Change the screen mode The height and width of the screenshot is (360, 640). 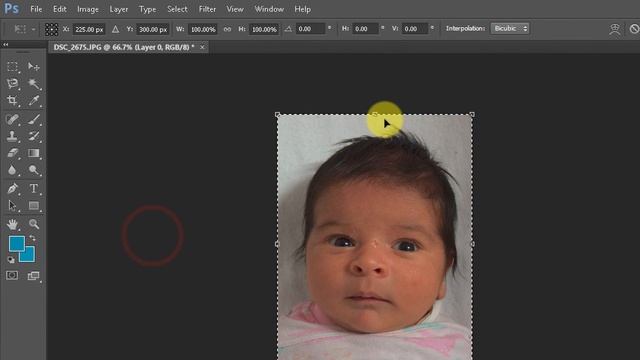(x=33, y=276)
